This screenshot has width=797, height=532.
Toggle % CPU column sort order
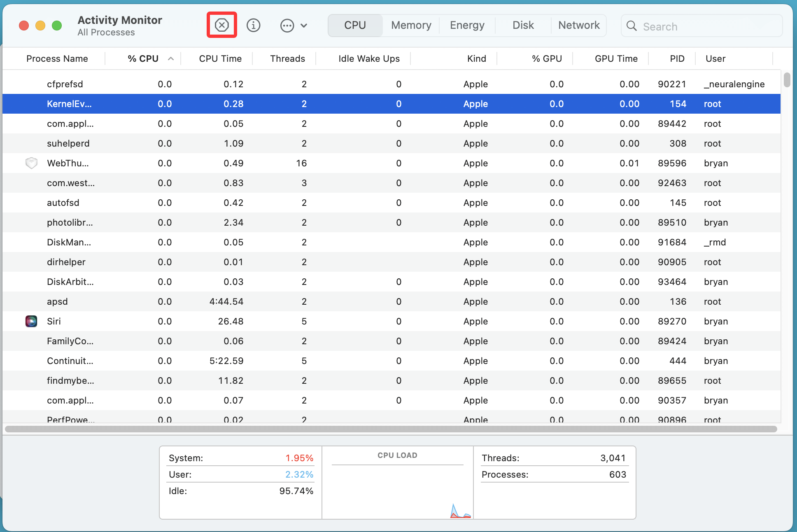pyautogui.click(x=143, y=58)
